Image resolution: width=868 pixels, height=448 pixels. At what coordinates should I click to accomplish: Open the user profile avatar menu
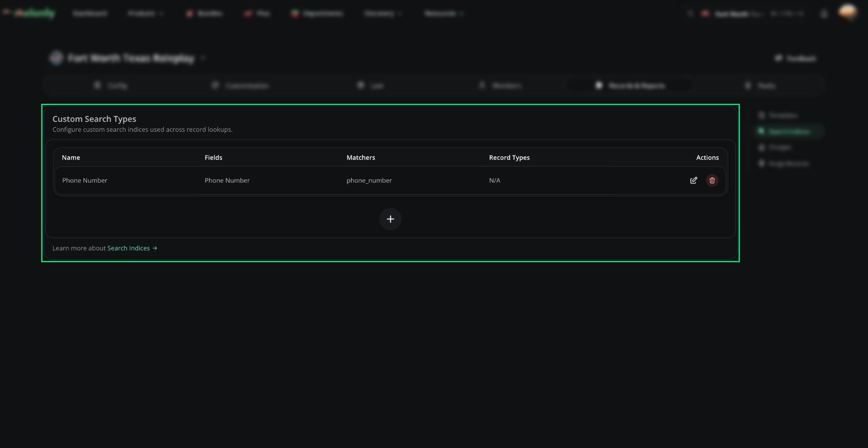[848, 12]
